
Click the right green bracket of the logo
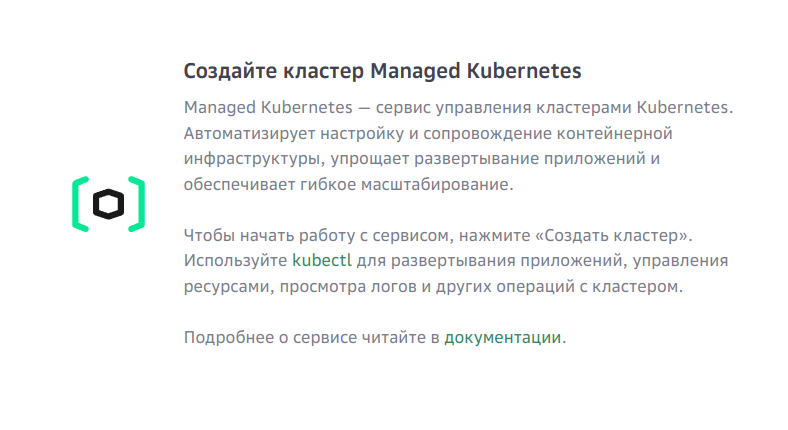(x=137, y=204)
